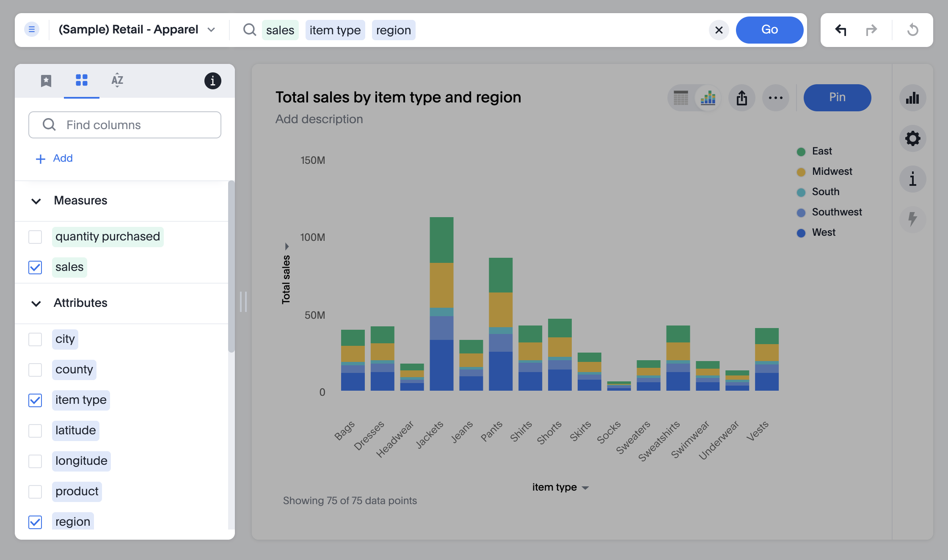Toggle the region attribute checkbox
Image resolution: width=948 pixels, height=560 pixels.
pos(35,521)
